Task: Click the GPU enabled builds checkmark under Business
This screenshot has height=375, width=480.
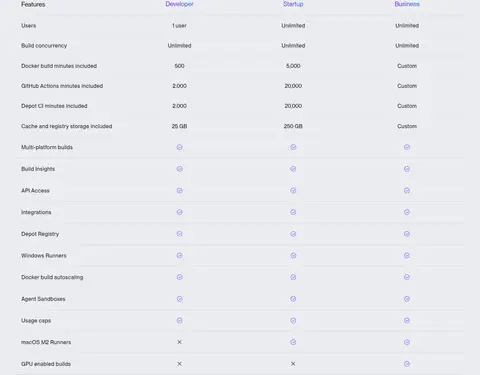Action: point(407,364)
